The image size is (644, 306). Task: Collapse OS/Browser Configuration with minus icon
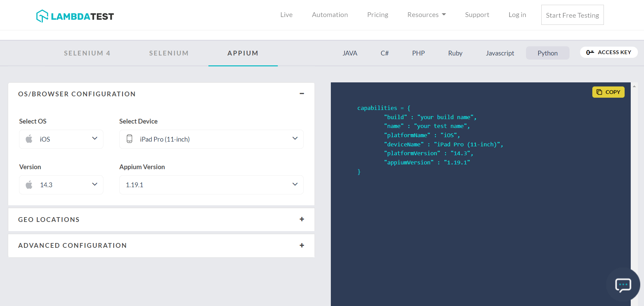tap(302, 94)
